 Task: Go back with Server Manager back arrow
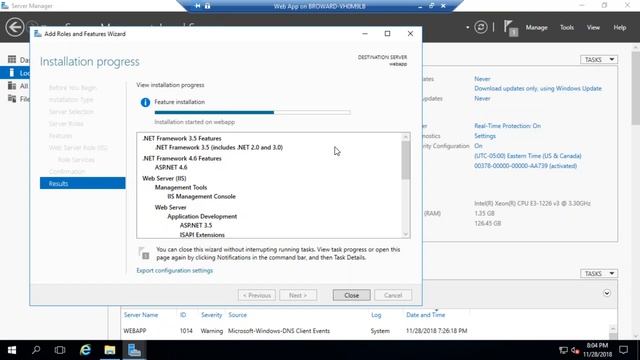(15, 27)
